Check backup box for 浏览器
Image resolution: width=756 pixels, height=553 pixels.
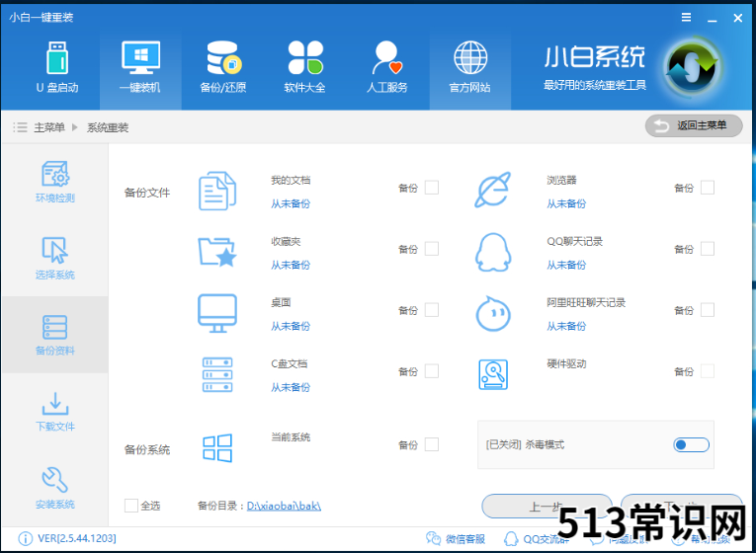(708, 188)
